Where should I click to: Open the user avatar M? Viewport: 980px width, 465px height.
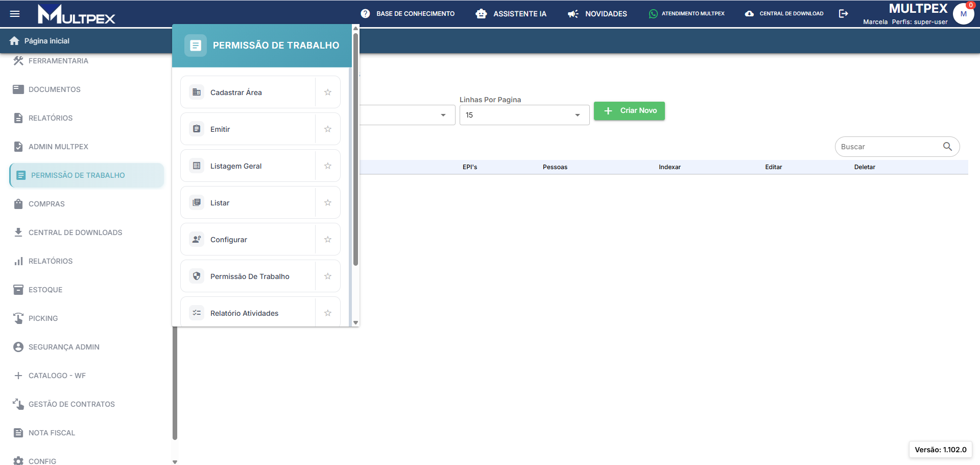963,14
